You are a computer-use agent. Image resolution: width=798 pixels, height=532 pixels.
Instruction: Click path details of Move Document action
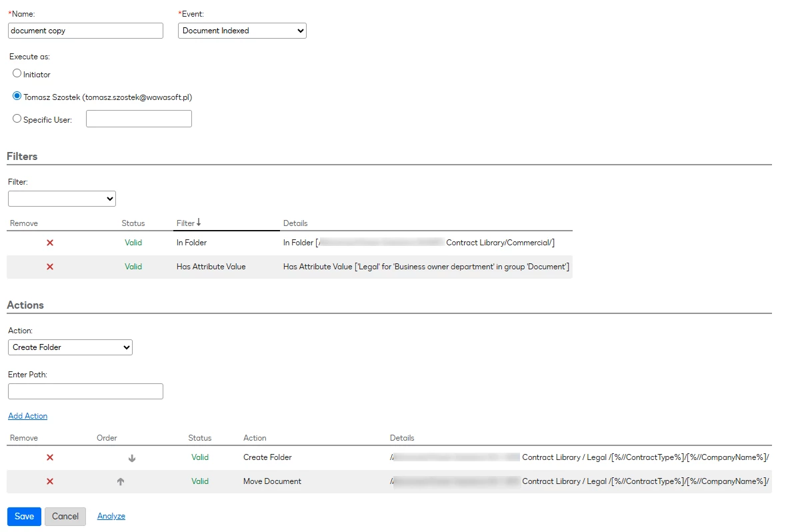pos(580,481)
